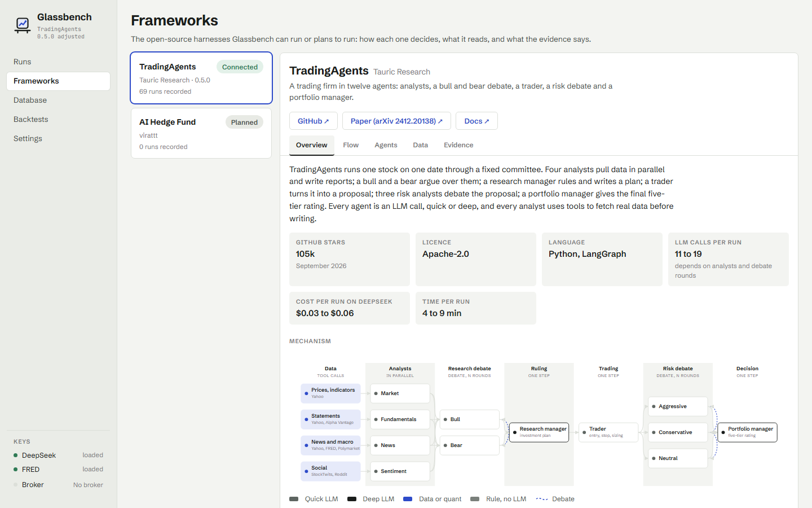
Task: Go to Backtests
Action: tap(58, 119)
